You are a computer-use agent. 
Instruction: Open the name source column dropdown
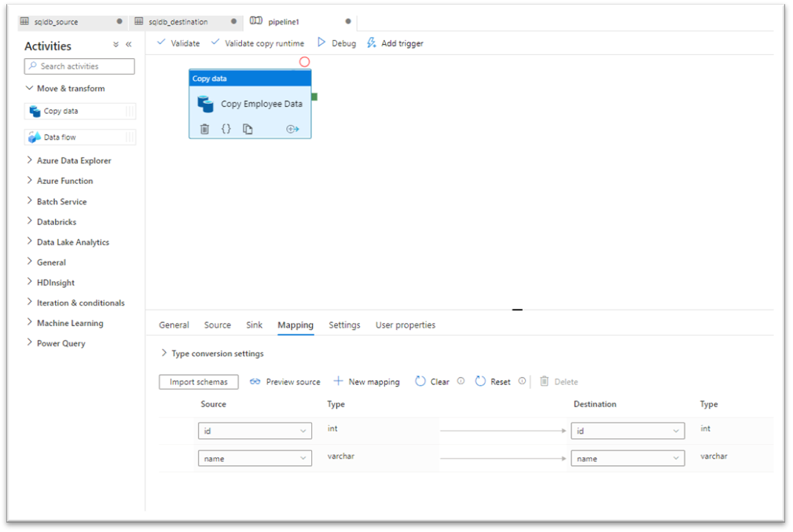click(x=255, y=457)
